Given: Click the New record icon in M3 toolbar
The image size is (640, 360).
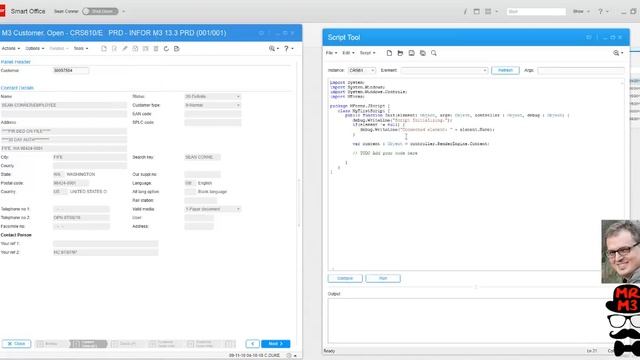Looking at the screenshot, I should click(x=104, y=49).
